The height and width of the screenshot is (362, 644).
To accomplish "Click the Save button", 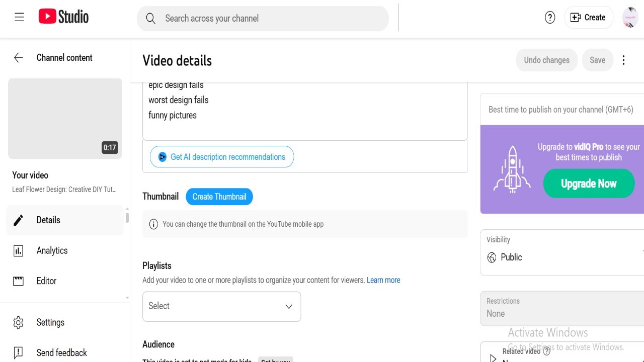I will pyautogui.click(x=597, y=60).
